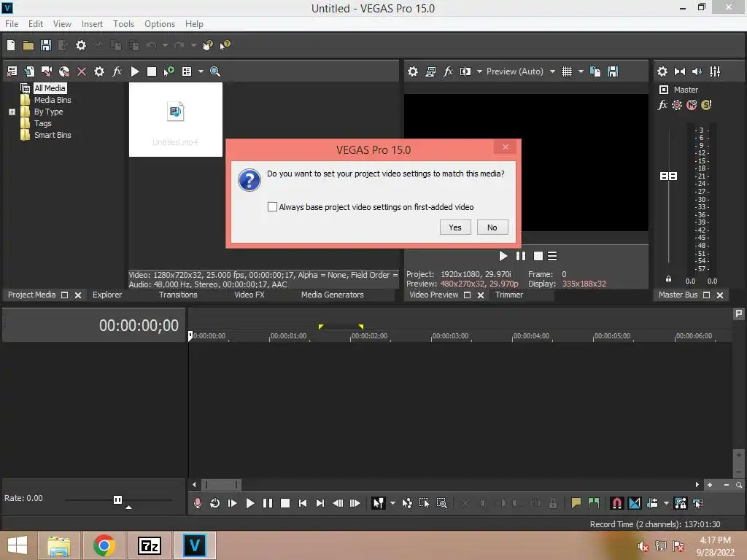
Task: Check Always base project video settings checkbox
Action: [x=272, y=206]
